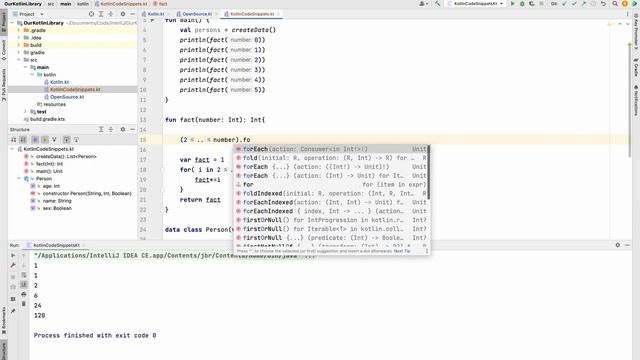Screen dimensions: 640x360
Task: Pin the Run tab with pin icon
Action: (x=13, y=311)
